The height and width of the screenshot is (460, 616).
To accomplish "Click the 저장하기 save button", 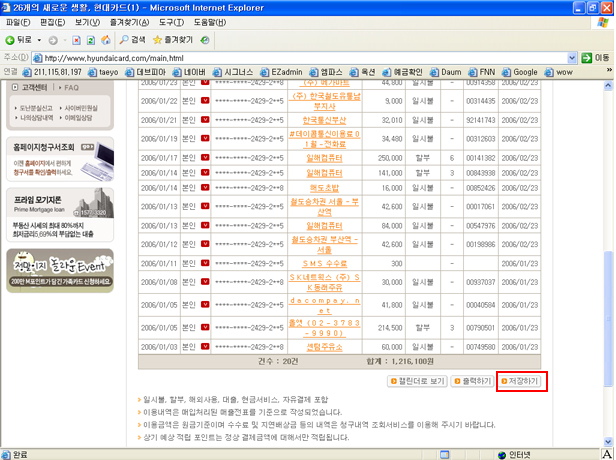I will coord(521,381).
